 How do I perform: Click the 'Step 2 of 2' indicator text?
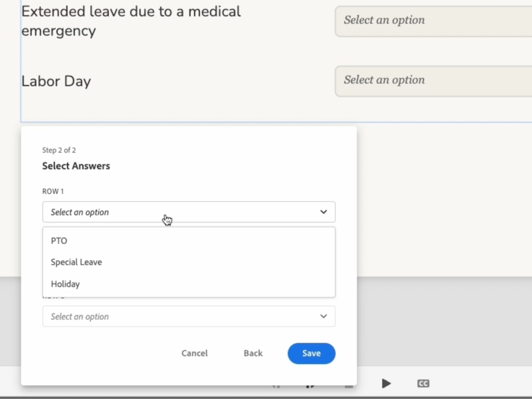tap(59, 150)
